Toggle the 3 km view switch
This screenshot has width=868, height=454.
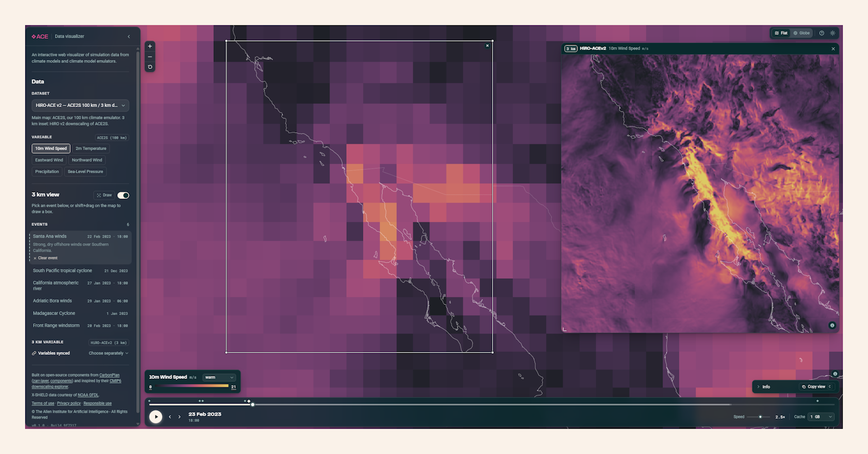pyautogui.click(x=123, y=195)
